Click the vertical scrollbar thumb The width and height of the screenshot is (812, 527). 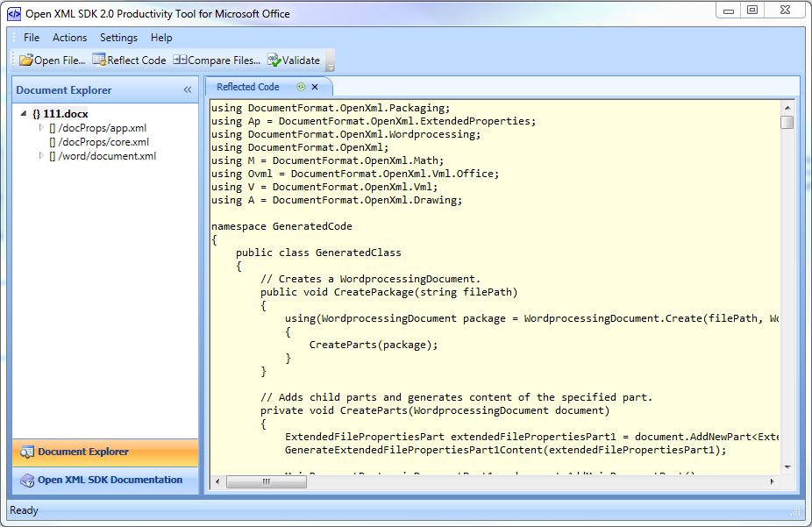787,122
